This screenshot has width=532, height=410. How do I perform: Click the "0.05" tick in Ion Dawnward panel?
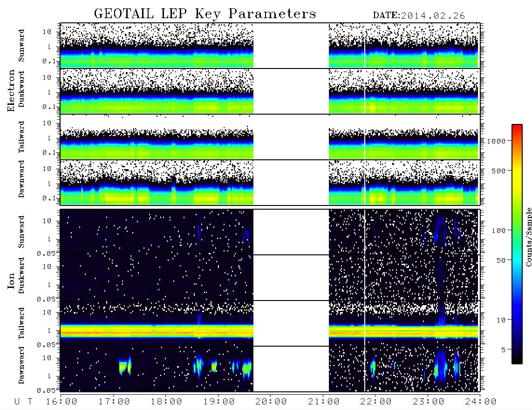pyautogui.click(x=46, y=390)
